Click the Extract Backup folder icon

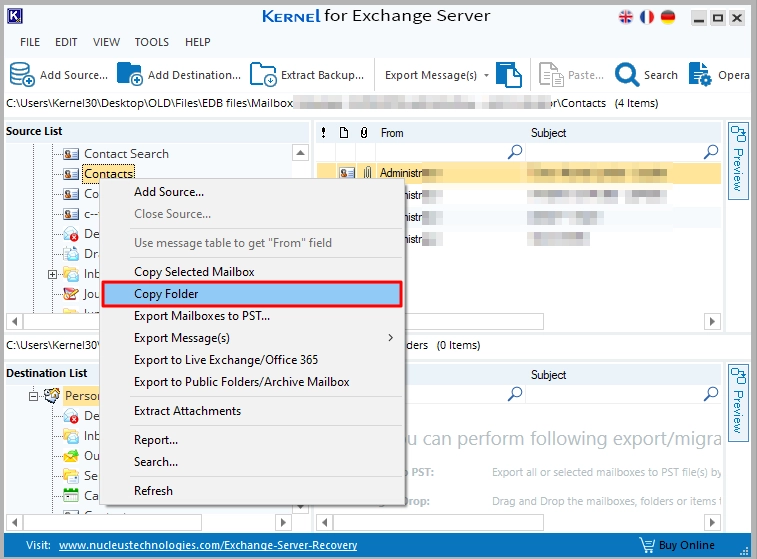pyautogui.click(x=263, y=74)
